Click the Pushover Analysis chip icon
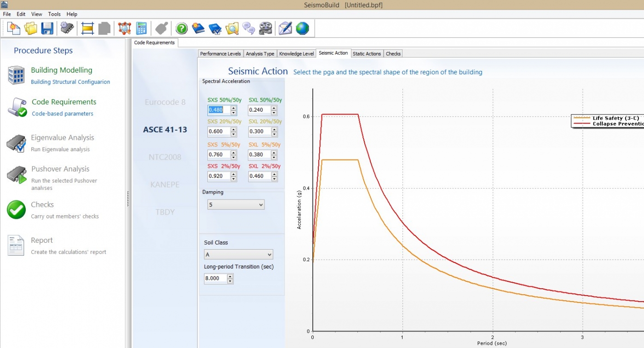This screenshot has height=348, width=644. pyautogui.click(x=16, y=175)
